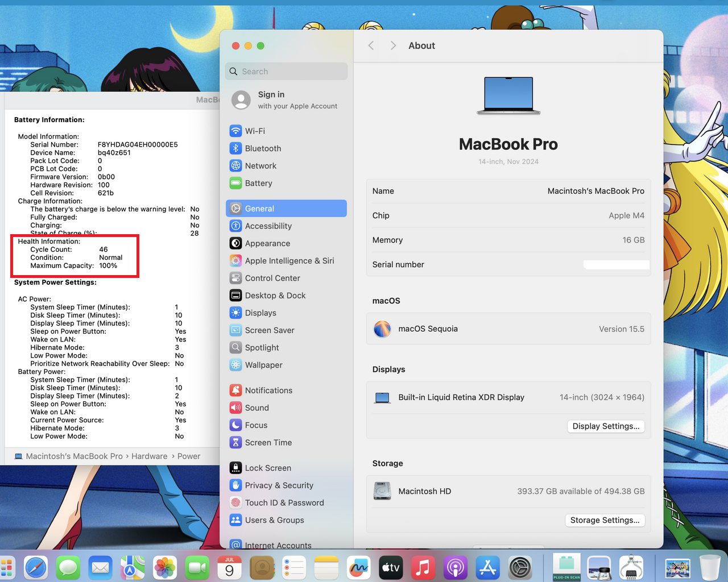The height and width of the screenshot is (582, 728).
Task: Open Wallpaper settings
Action: pos(286,365)
